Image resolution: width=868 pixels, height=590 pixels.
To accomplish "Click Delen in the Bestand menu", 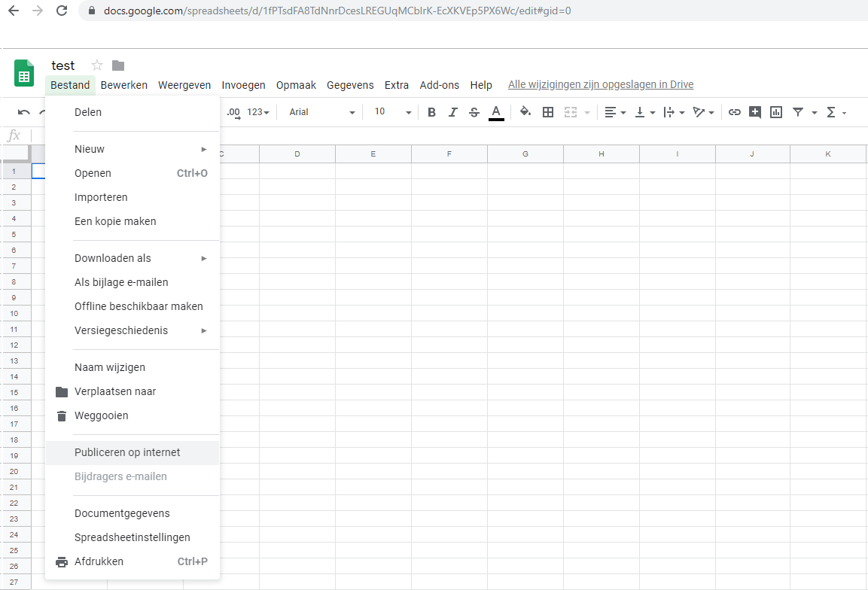I will click(x=87, y=111).
